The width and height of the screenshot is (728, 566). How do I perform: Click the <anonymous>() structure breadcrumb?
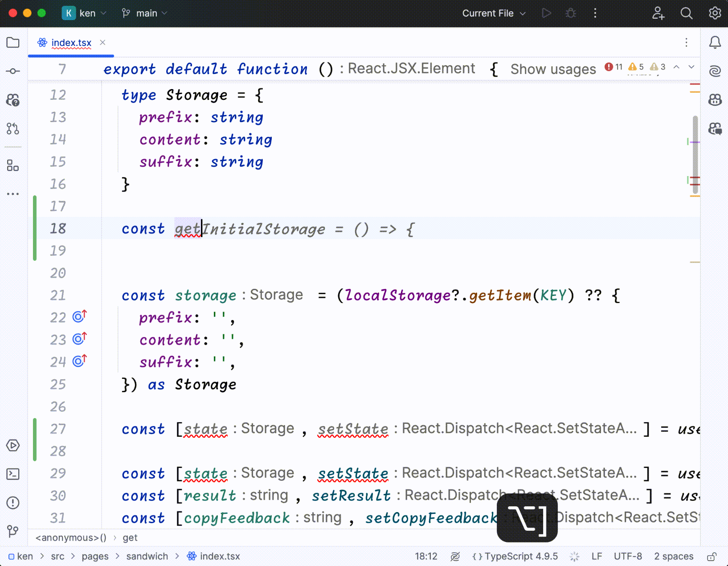[71, 537]
